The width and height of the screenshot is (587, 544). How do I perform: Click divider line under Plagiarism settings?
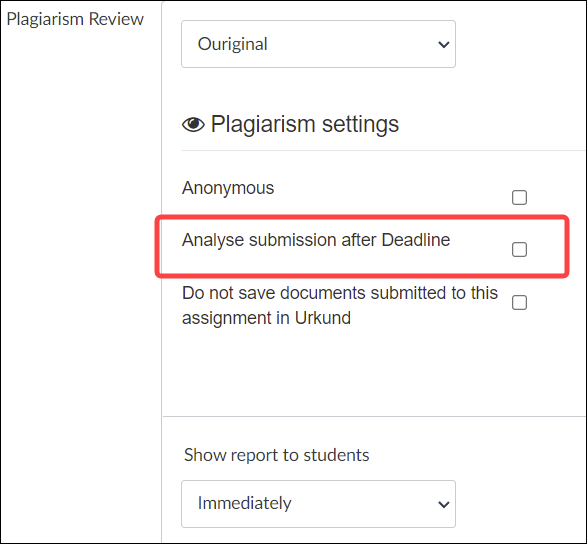coord(383,151)
